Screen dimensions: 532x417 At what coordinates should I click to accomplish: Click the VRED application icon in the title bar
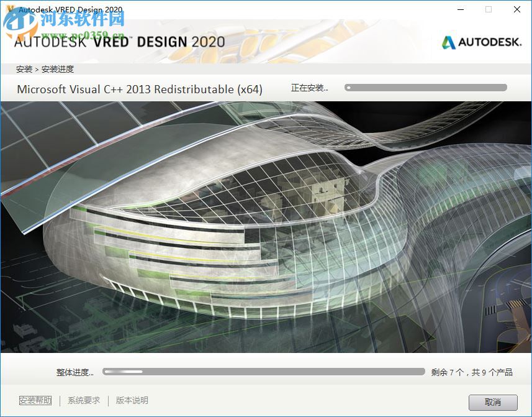[9, 9]
